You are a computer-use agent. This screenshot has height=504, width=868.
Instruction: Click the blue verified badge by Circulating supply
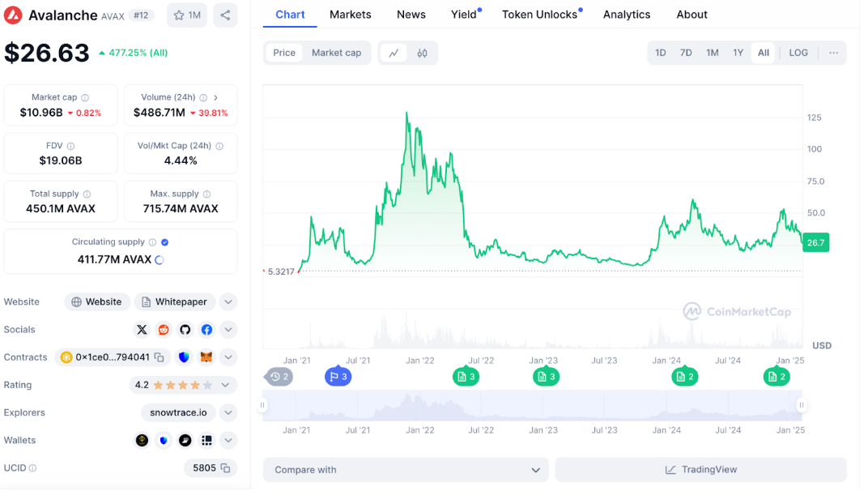point(165,242)
